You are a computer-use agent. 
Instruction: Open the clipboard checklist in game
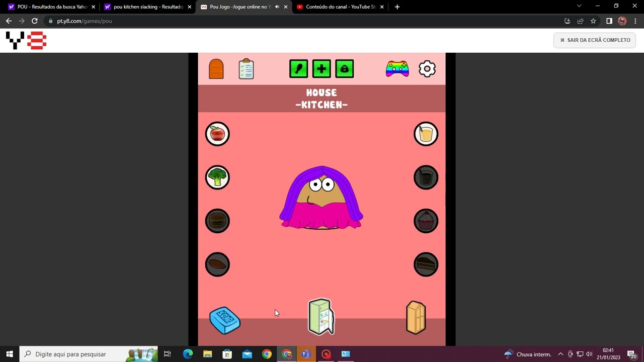tap(246, 69)
